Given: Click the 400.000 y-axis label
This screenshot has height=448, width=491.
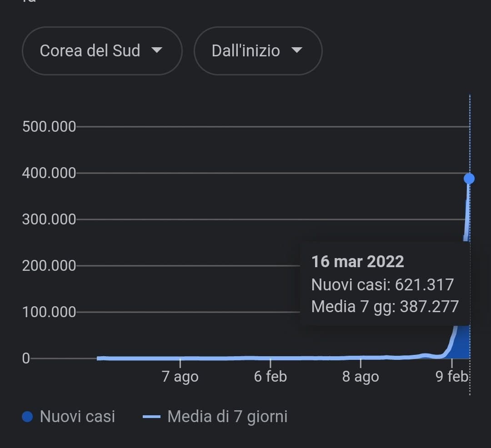Looking at the screenshot, I should (x=49, y=173).
